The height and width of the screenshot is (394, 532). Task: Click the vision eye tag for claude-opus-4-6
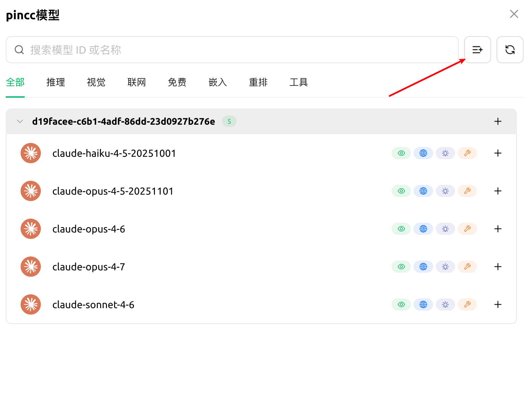401,229
